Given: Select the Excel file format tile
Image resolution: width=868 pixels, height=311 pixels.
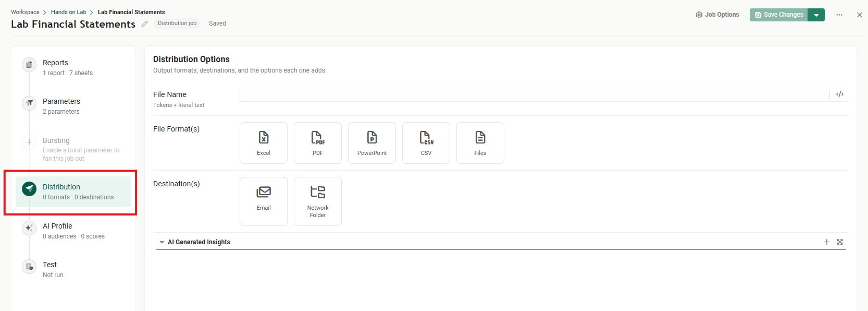Looking at the screenshot, I should click(x=264, y=143).
